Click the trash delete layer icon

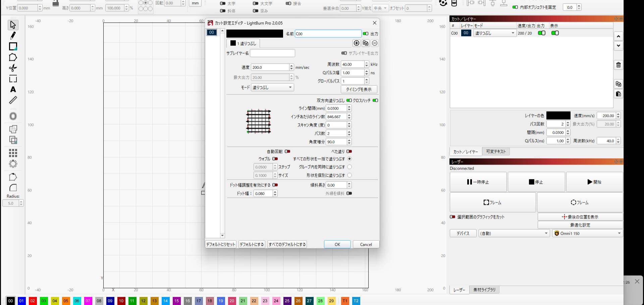point(618,65)
